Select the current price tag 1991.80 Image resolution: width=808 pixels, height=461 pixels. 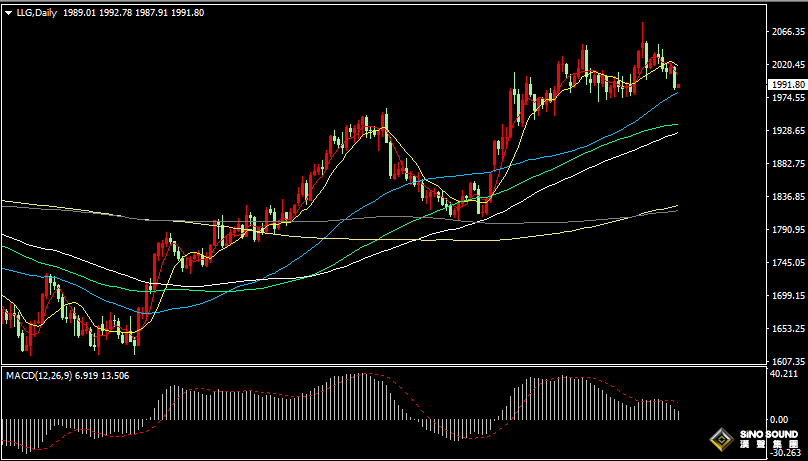click(x=787, y=85)
